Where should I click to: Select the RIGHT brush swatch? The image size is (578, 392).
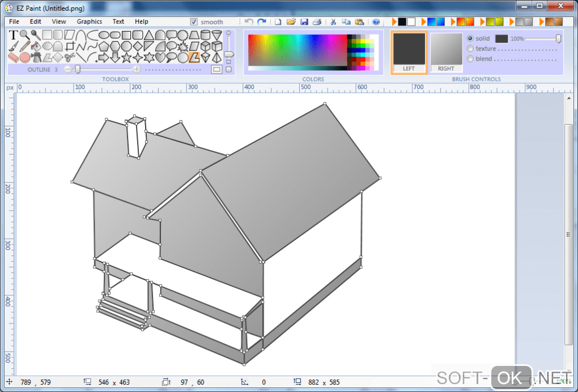[x=446, y=52]
